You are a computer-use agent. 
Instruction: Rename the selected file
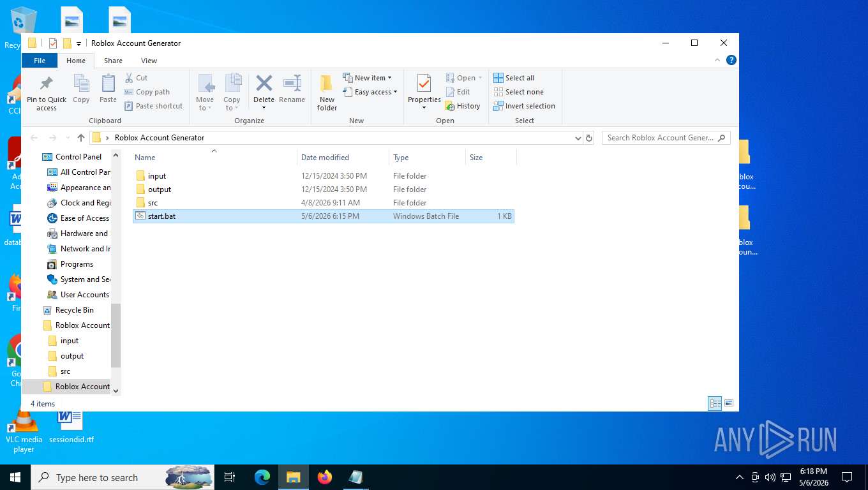(x=292, y=89)
